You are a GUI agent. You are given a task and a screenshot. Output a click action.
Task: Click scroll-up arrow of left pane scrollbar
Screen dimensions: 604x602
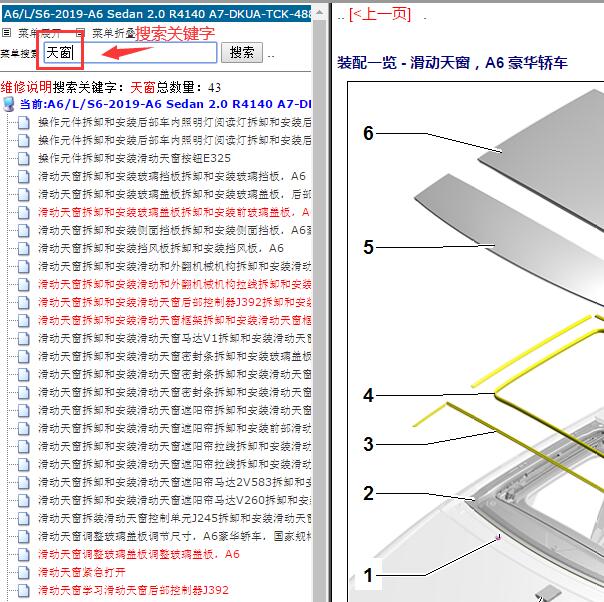point(319,13)
